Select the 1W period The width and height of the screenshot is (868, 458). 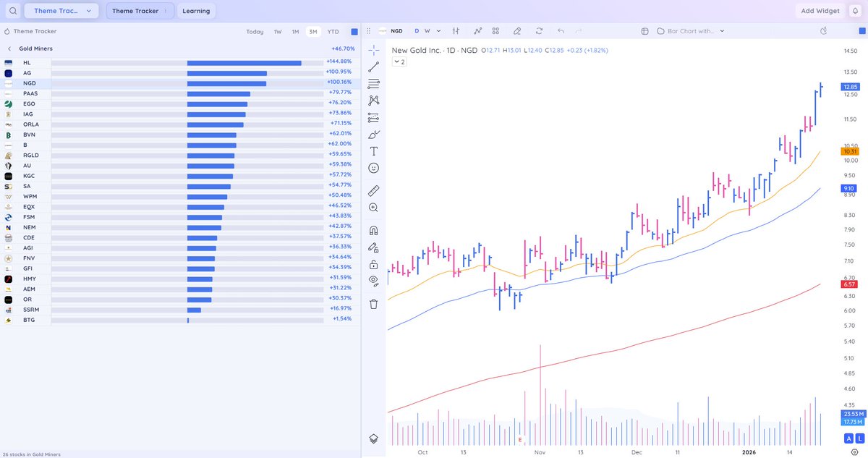click(x=278, y=32)
